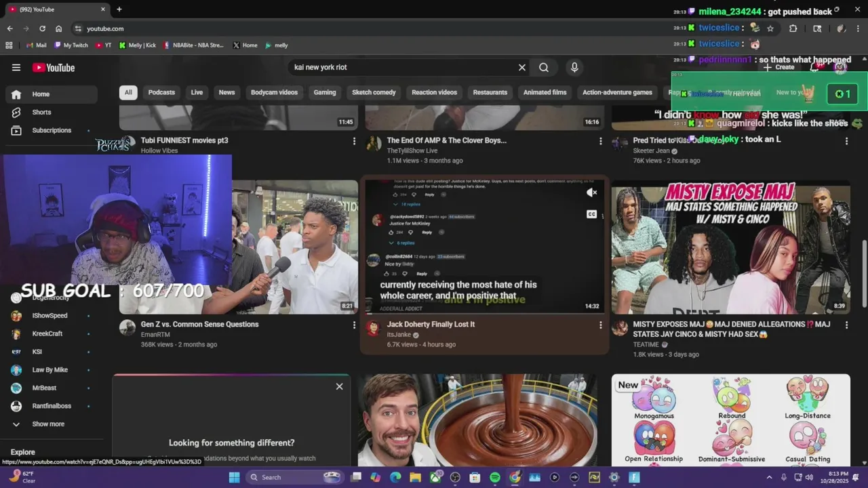Run search with the magnifier button

pos(544,67)
